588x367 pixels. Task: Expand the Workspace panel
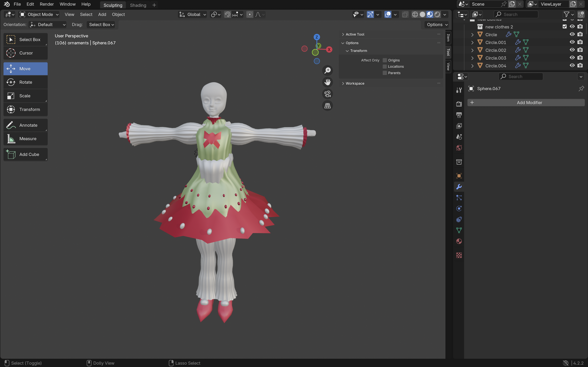(355, 84)
